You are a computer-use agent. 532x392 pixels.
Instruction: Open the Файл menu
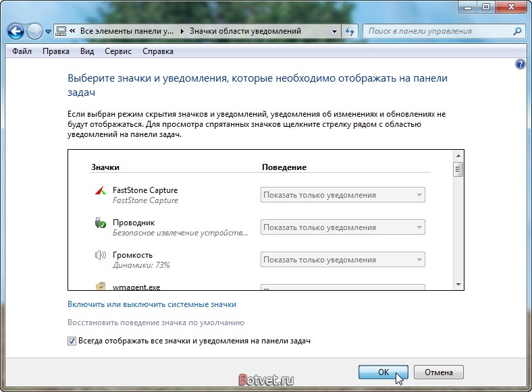pyautogui.click(x=22, y=51)
